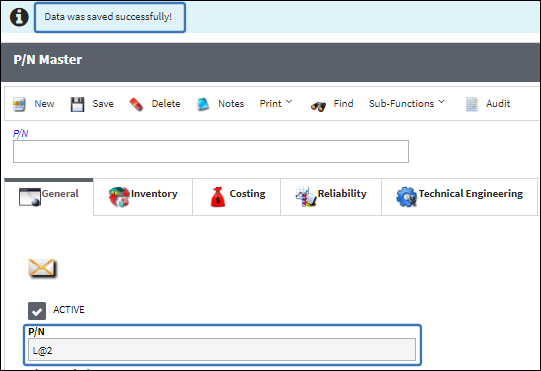Click the empty P/N search field
The height and width of the screenshot is (371, 541).
pyautogui.click(x=211, y=152)
